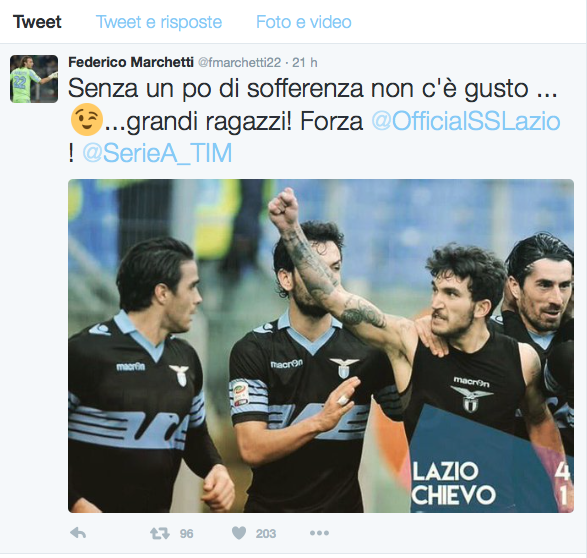
Task: Open the three-dots more options menu
Action: [x=319, y=533]
